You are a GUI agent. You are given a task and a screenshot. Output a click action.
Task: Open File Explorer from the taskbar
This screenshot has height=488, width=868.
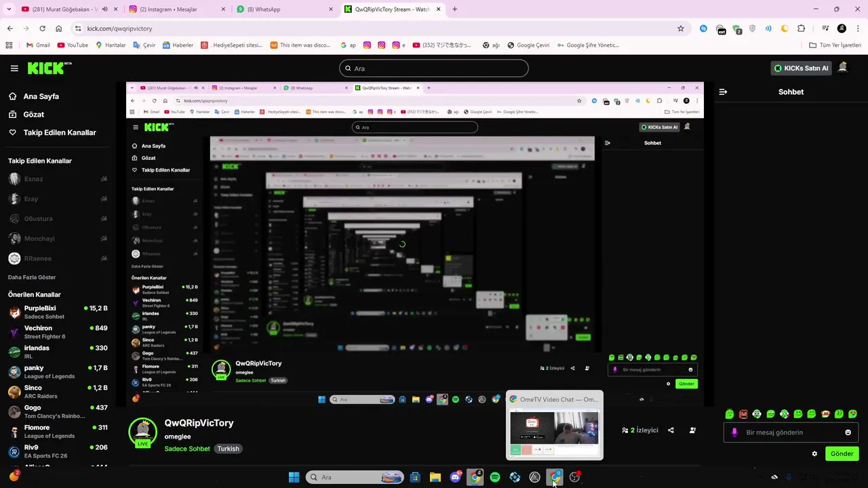pos(435,477)
